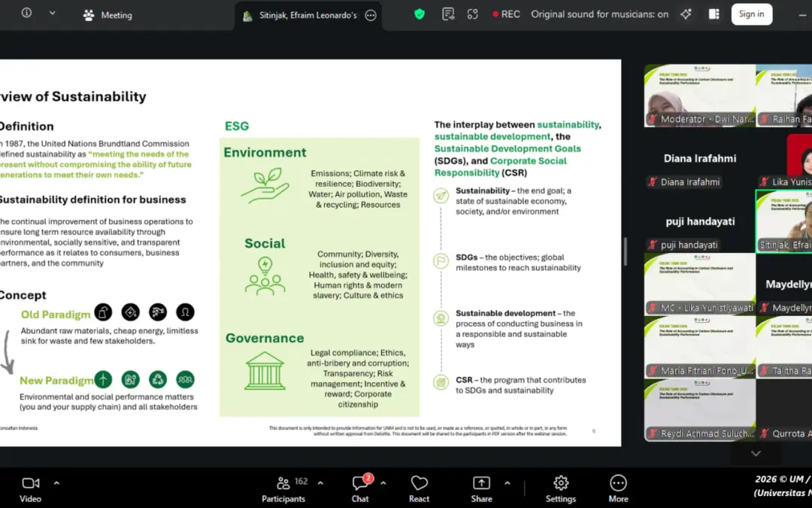Screen dimensions: 812x508
Task: Click the Sustainable development bullet icon
Action: pyautogui.click(x=441, y=318)
